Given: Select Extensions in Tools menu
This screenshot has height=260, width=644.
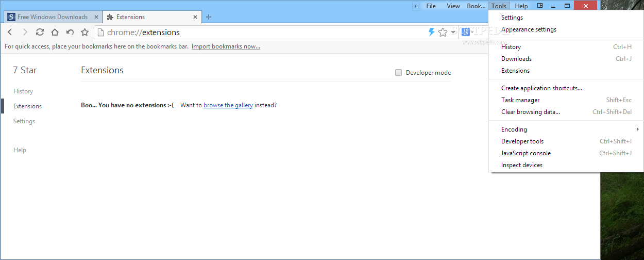Looking at the screenshot, I should coord(566,71).
